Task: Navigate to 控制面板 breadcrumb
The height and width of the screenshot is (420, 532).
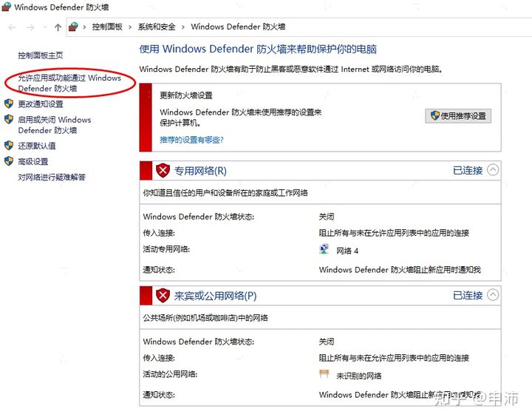Action: pyautogui.click(x=107, y=27)
